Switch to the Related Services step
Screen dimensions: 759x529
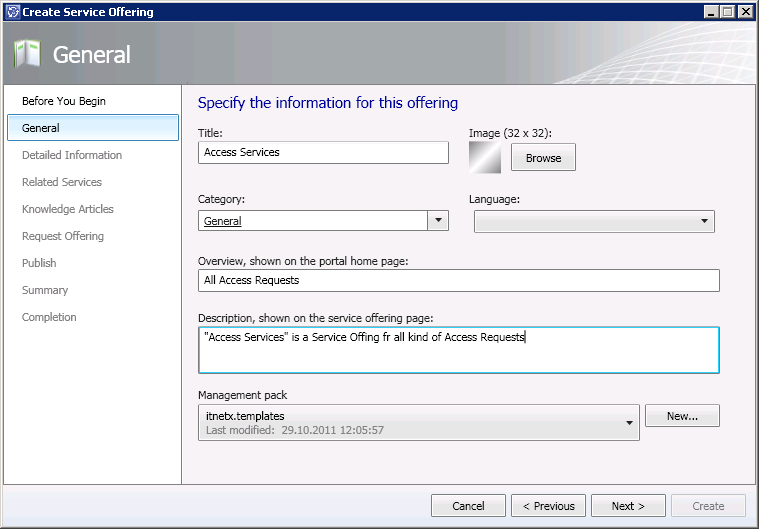click(x=62, y=182)
